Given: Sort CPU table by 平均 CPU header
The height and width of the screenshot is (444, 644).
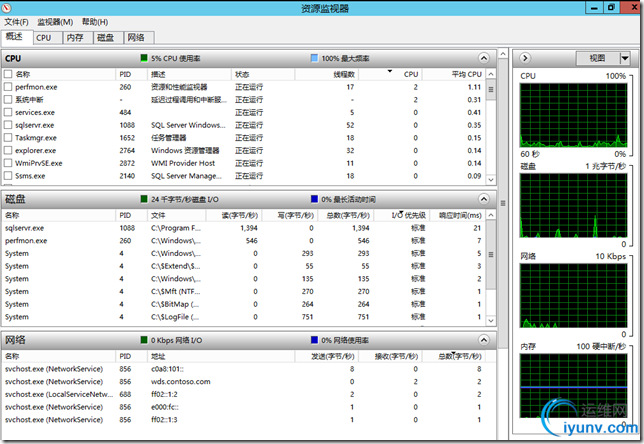Looking at the screenshot, I should (x=453, y=74).
